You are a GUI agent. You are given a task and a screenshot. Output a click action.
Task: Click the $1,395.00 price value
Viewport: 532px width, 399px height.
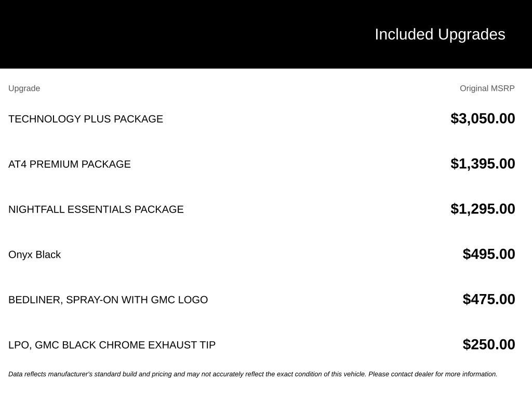click(x=483, y=164)
